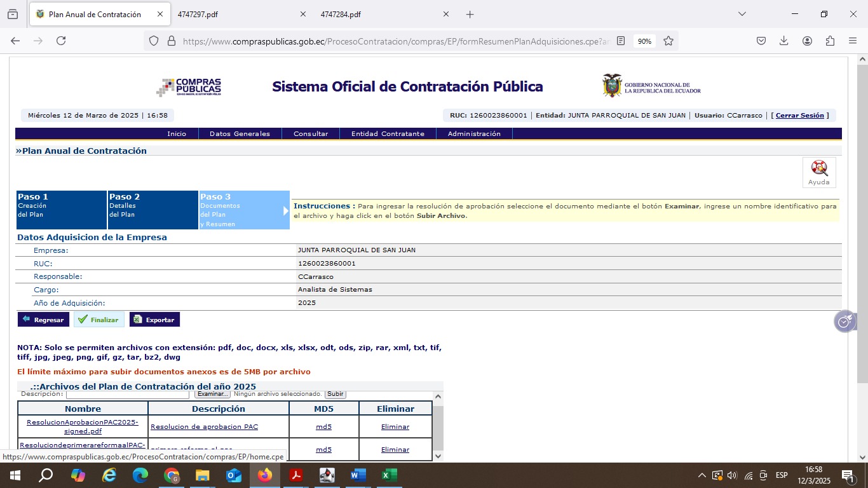Click the Cerrar Sesión link
Viewport: 868px width, 488px height.
pos(799,116)
